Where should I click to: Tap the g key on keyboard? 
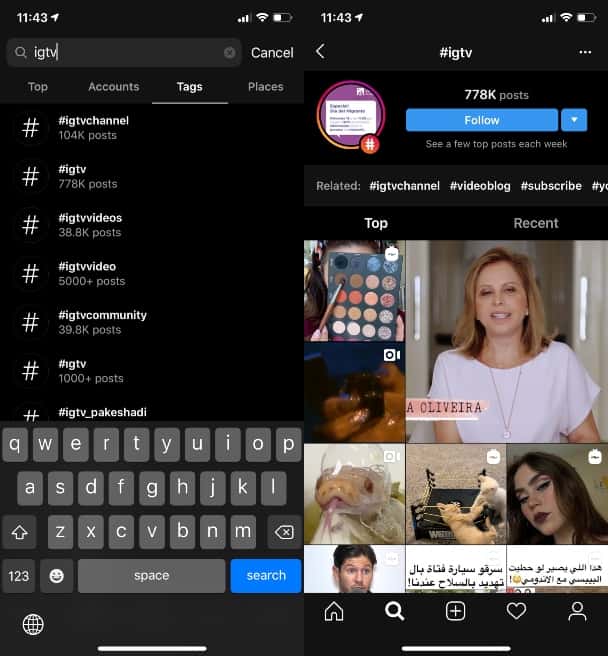(x=151, y=488)
